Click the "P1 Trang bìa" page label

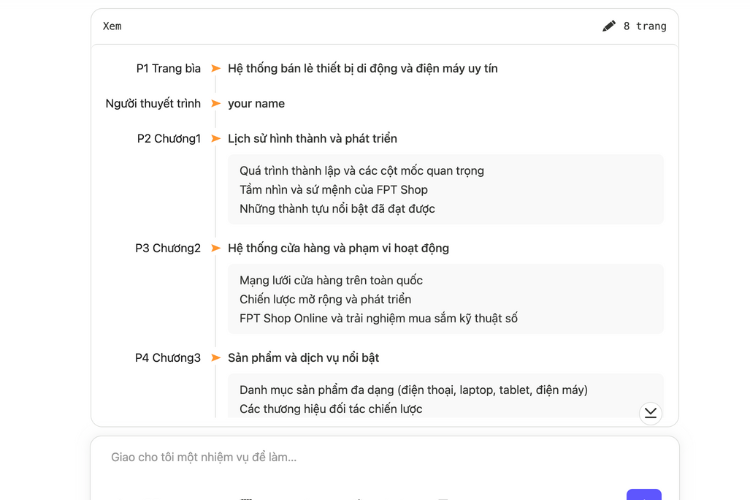coord(168,69)
